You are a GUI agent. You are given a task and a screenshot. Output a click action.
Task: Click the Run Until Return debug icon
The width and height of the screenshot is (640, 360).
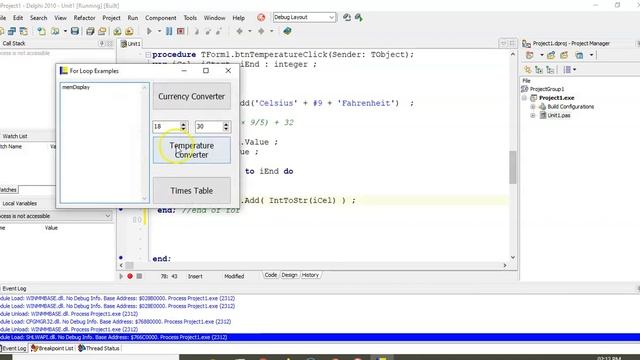[x=219, y=31]
